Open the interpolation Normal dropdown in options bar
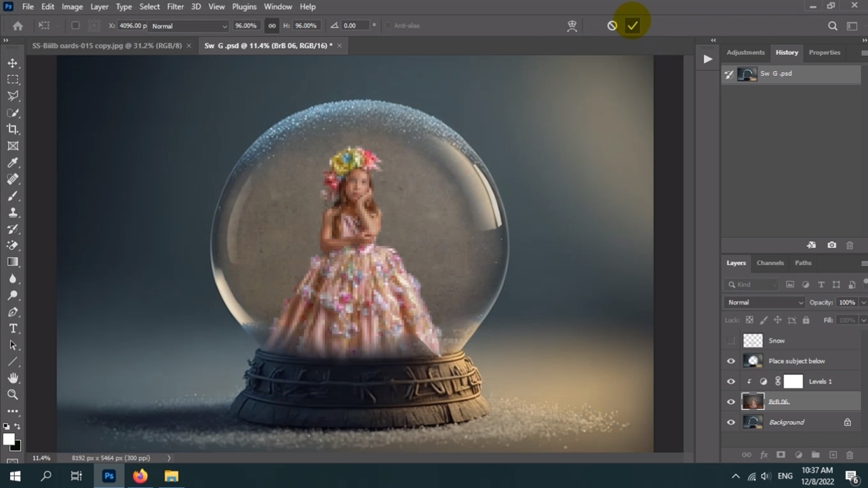Screen dimensions: 868x488 (189, 26)
